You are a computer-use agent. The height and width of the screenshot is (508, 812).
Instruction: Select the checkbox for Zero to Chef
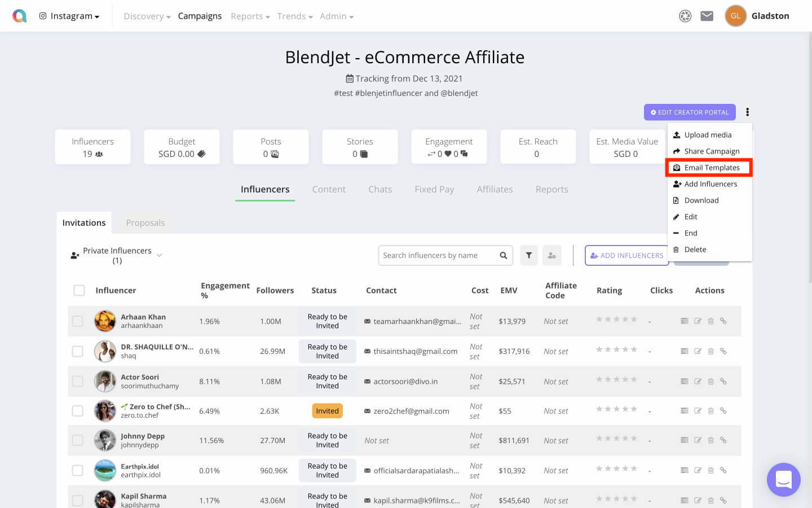[x=78, y=411]
